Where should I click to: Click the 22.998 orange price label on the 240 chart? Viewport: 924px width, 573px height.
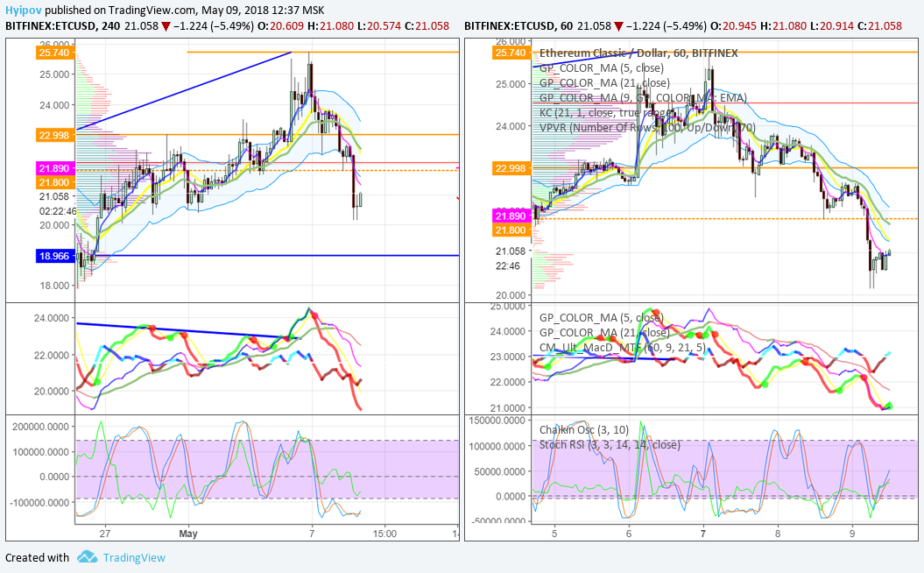(54, 135)
